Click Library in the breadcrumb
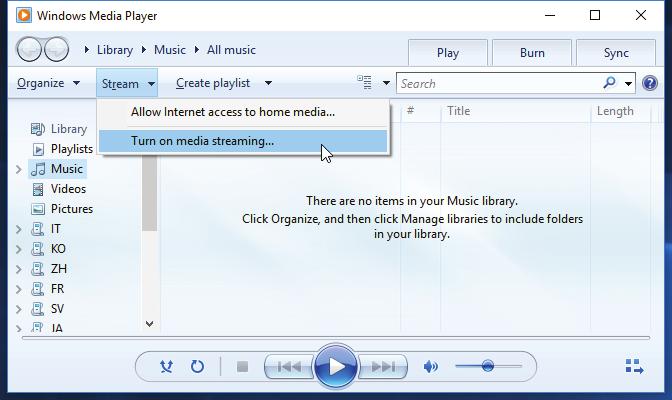Viewport: 672px width, 400px height. coord(115,50)
